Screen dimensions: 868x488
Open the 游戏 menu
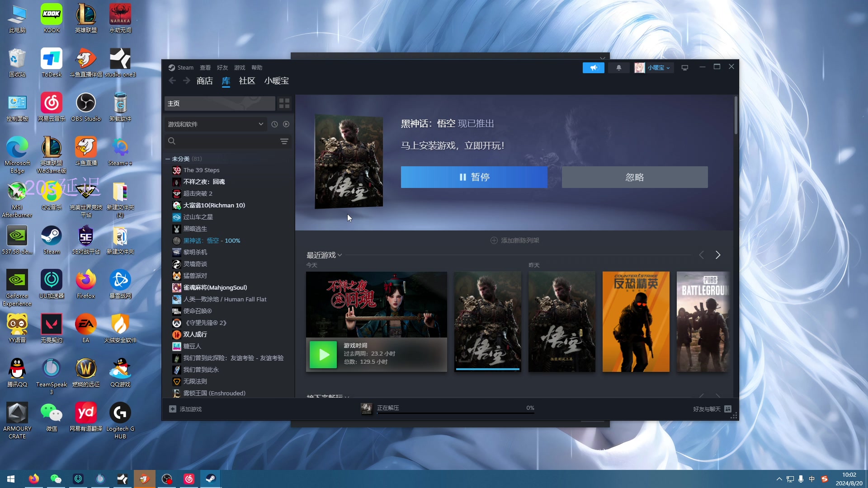240,68
